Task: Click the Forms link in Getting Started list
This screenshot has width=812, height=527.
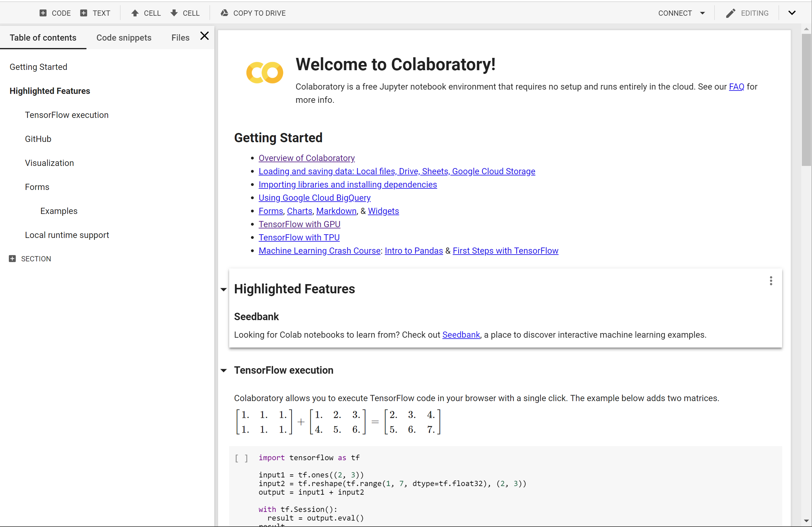Action: [271, 211]
